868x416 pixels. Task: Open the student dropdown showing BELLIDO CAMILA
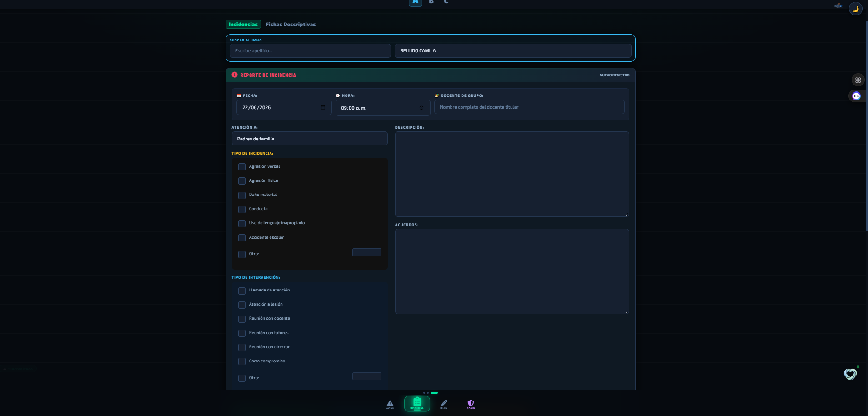coord(513,50)
